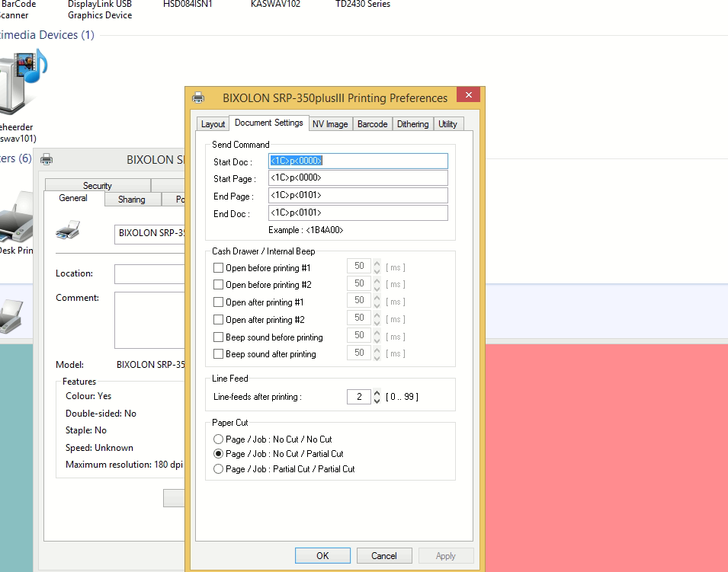Viewport: 728px width, 572px height.
Task: Select No Cut / No Cut paper option
Action: [219, 439]
